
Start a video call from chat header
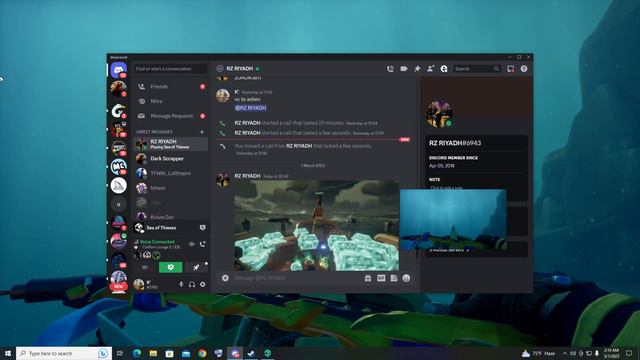point(404,69)
